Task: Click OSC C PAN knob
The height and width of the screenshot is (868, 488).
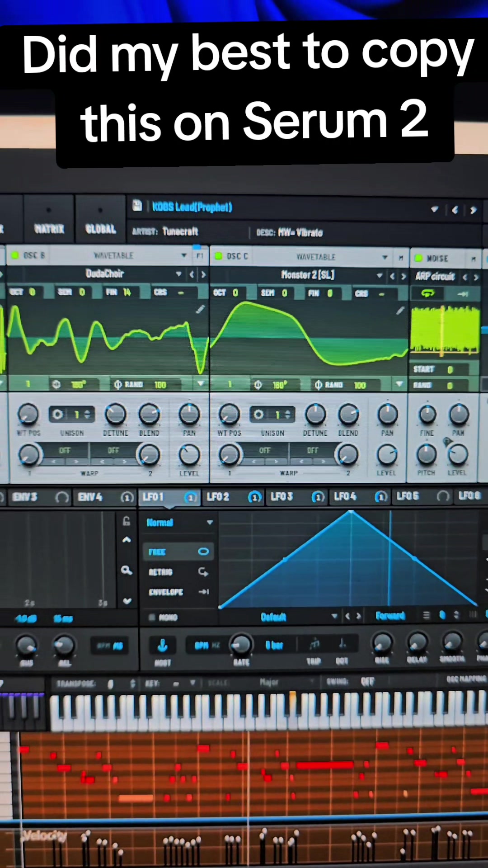Action: click(x=388, y=415)
